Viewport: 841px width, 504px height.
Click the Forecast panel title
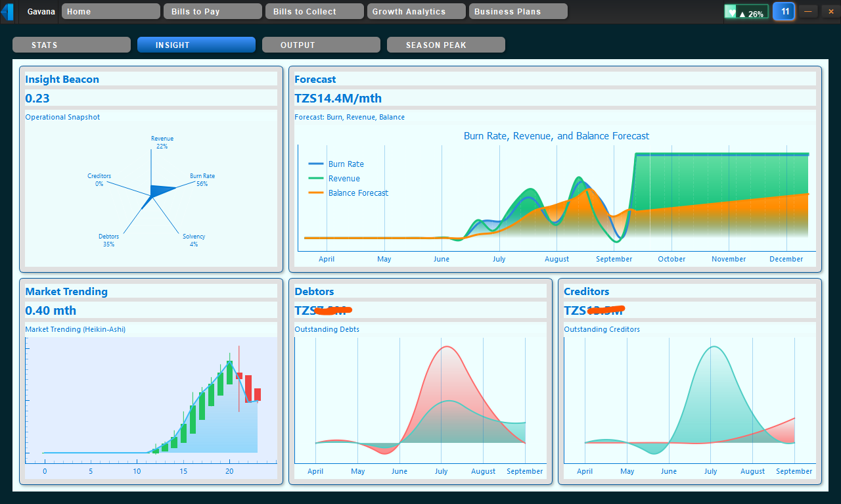[315, 80]
